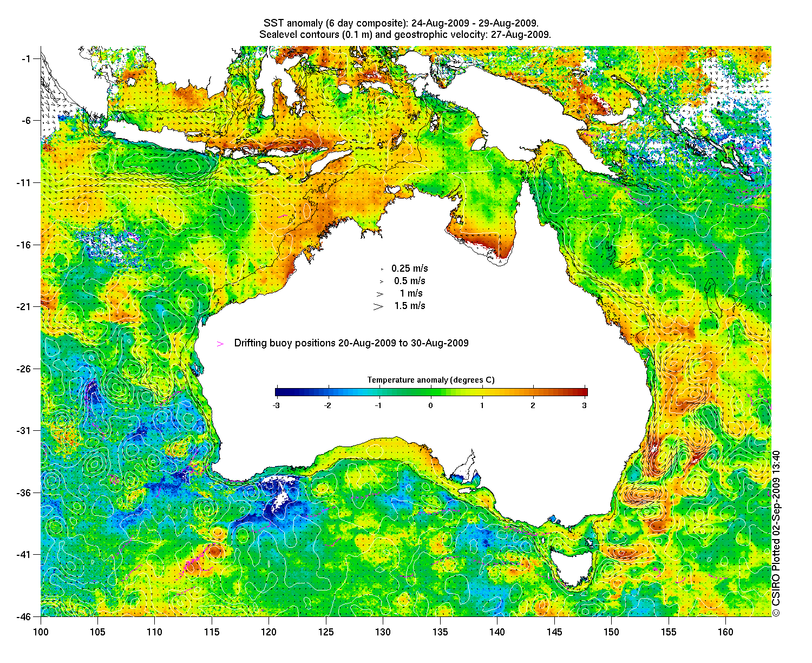Click the '0.5 m/s' legend label
The width and height of the screenshot is (812, 663).
[410, 281]
